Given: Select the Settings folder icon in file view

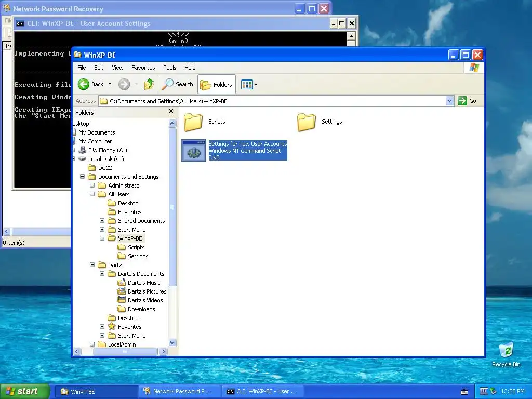Looking at the screenshot, I should pos(307,122).
